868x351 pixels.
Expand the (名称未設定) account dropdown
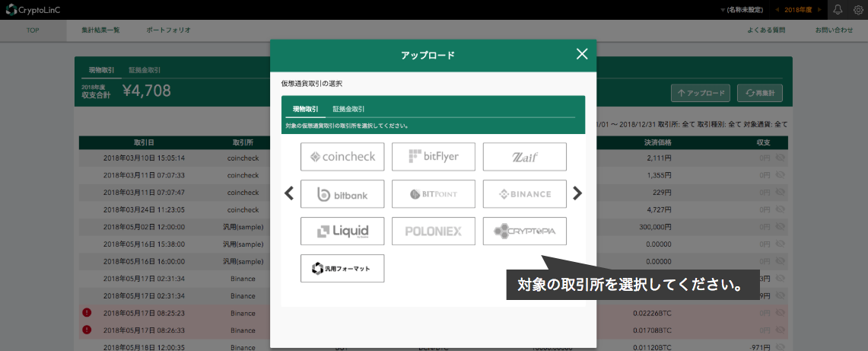pyautogui.click(x=742, y=10)
